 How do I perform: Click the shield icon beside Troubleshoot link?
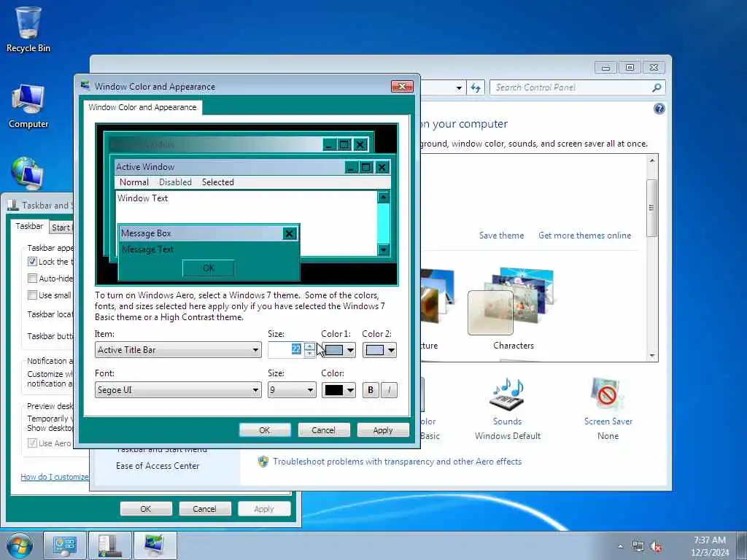pyautogui.click(x=263, y=461)
